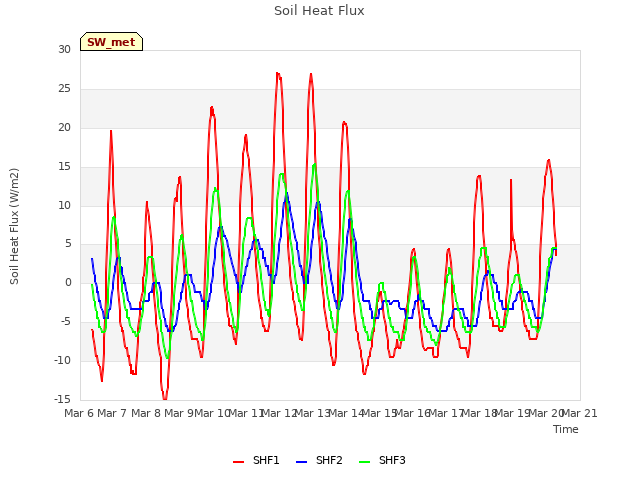Click the green SHF3 legend line marker
Image resolution: width=640 pixels, height=480 pixels.
coord(364,462)
